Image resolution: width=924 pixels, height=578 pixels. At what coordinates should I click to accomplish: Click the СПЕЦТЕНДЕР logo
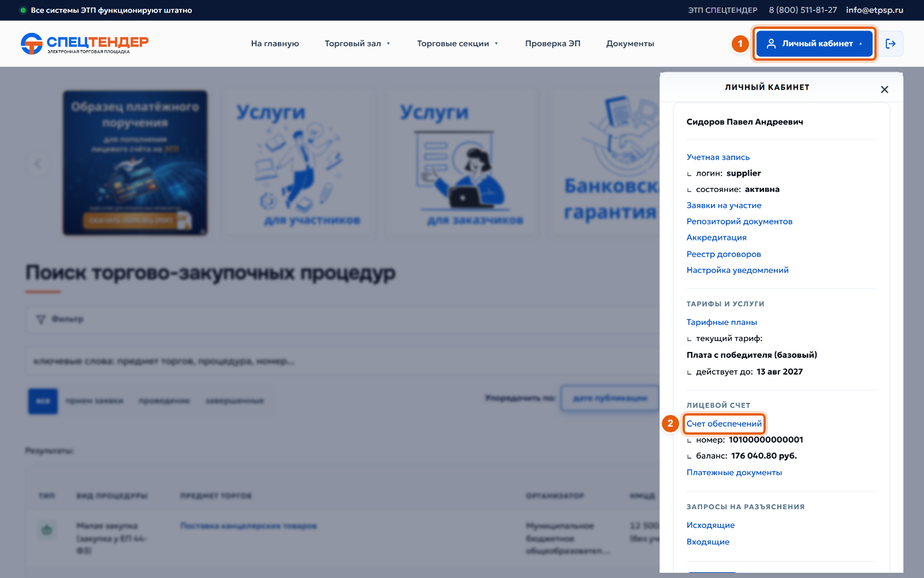84,43
